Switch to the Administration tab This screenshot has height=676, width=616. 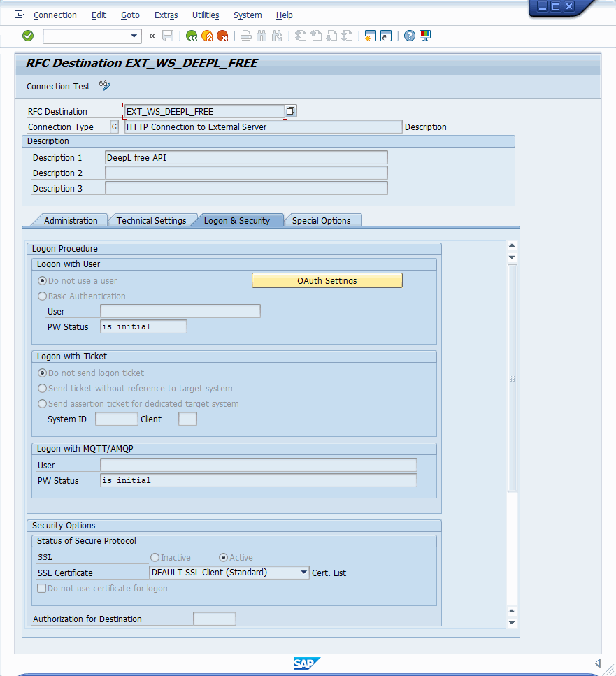(71, 220)
